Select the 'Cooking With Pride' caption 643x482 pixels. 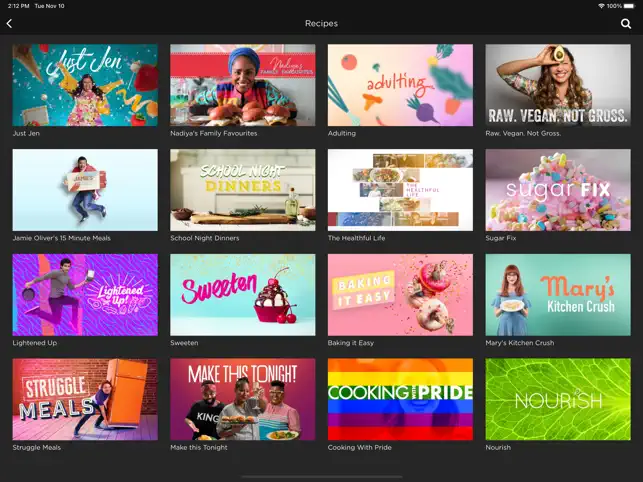tap(360, 448)
